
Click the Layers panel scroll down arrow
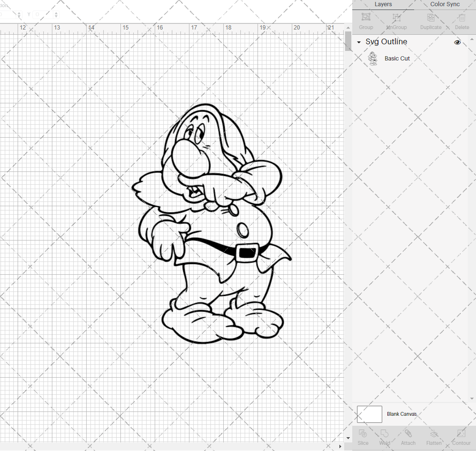(471, 399)
